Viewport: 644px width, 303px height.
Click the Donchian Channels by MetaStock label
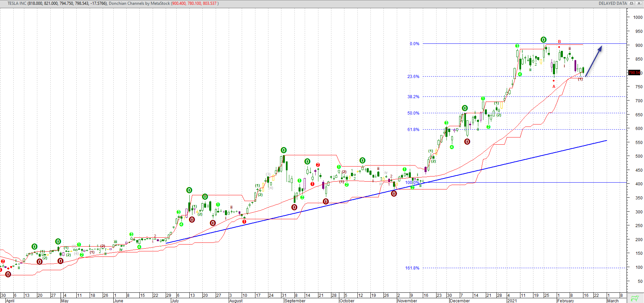click(x=139, y=3)
